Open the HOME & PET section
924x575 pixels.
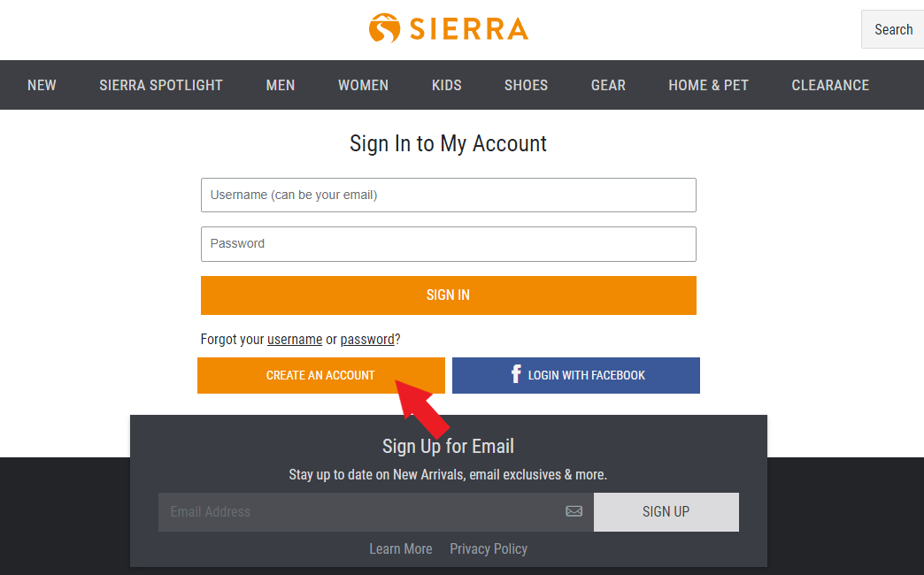click(708, 85)
